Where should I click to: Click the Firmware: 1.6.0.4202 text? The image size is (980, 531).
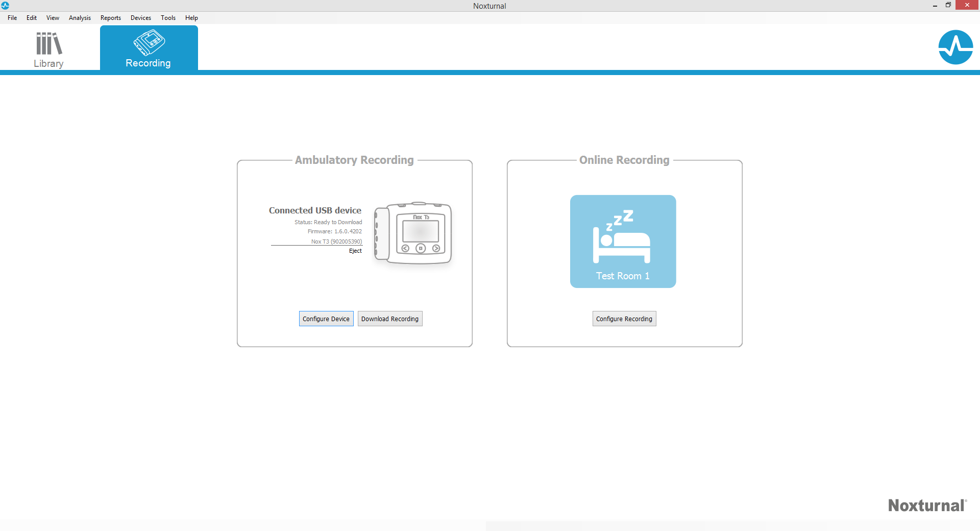[x=335, y=231]
